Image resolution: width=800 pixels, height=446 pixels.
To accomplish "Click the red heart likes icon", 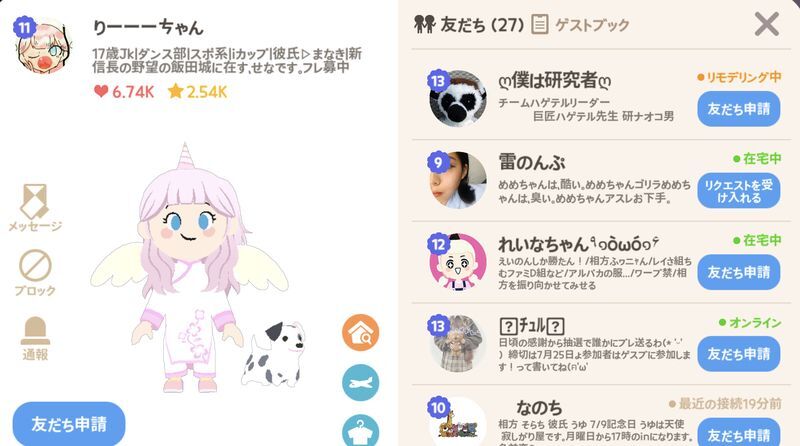I will tap(101, 91).
